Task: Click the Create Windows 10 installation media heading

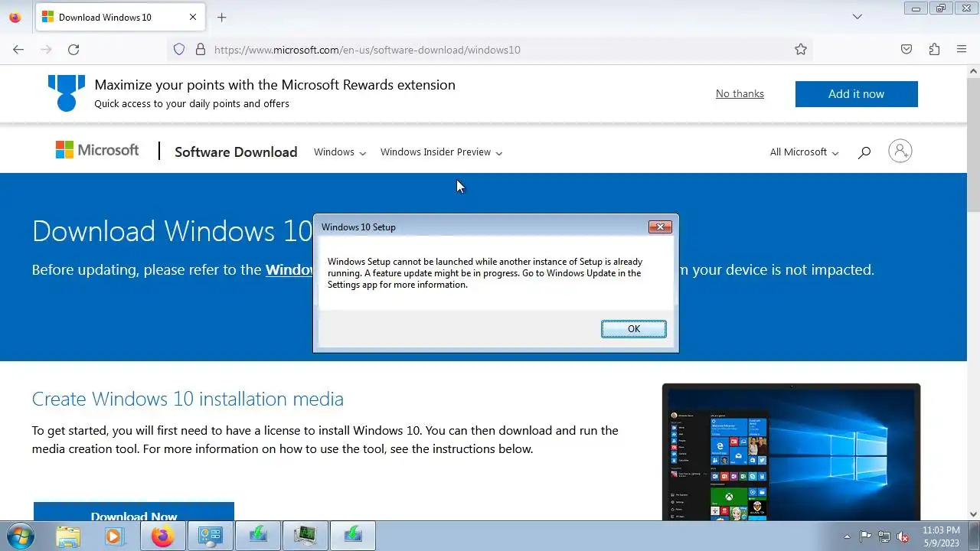Action: coord(188,399)
